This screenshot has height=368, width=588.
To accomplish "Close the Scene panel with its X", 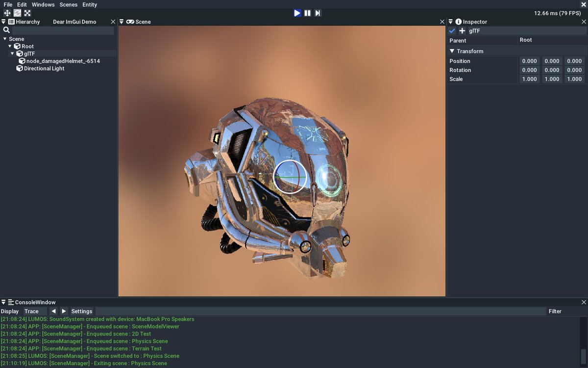I will pos(442,22).
